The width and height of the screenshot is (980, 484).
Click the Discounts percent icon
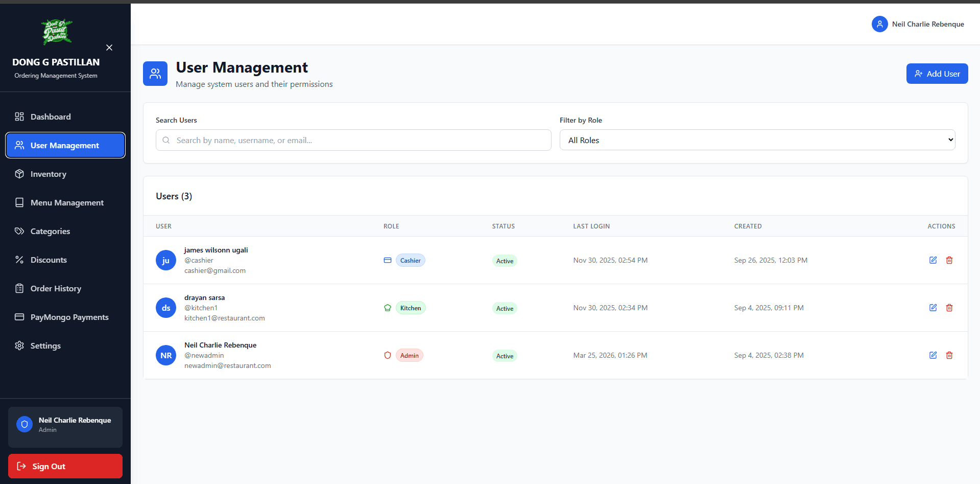(x=19, y=260)
